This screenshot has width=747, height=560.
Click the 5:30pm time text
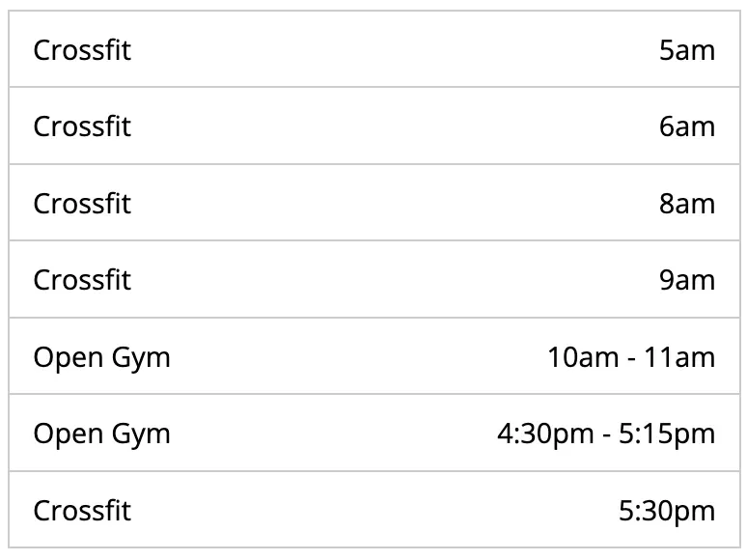tap(667, 511)
